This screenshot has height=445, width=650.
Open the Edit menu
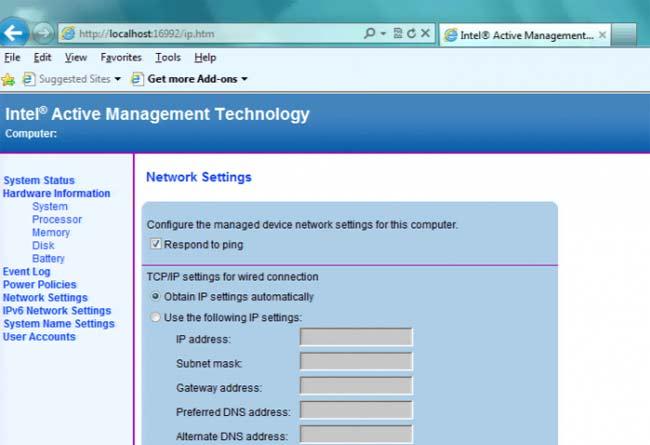coord(42,58)
